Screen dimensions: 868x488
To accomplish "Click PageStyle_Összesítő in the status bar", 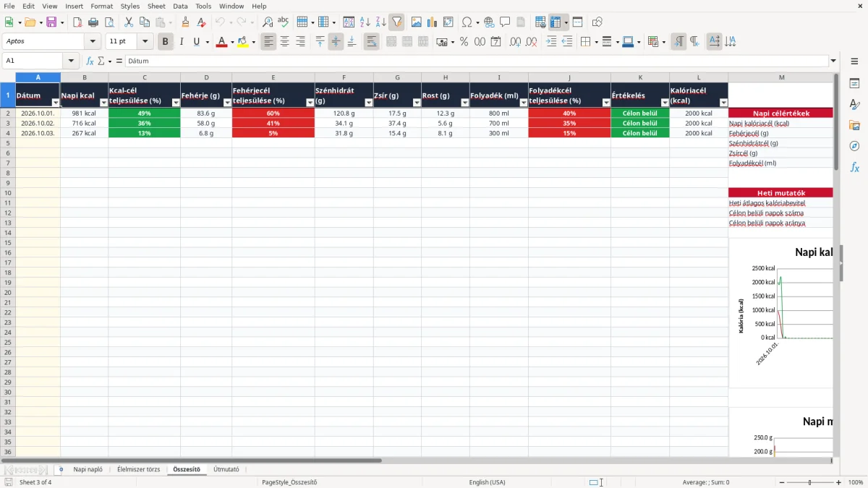I will point(289,482).
